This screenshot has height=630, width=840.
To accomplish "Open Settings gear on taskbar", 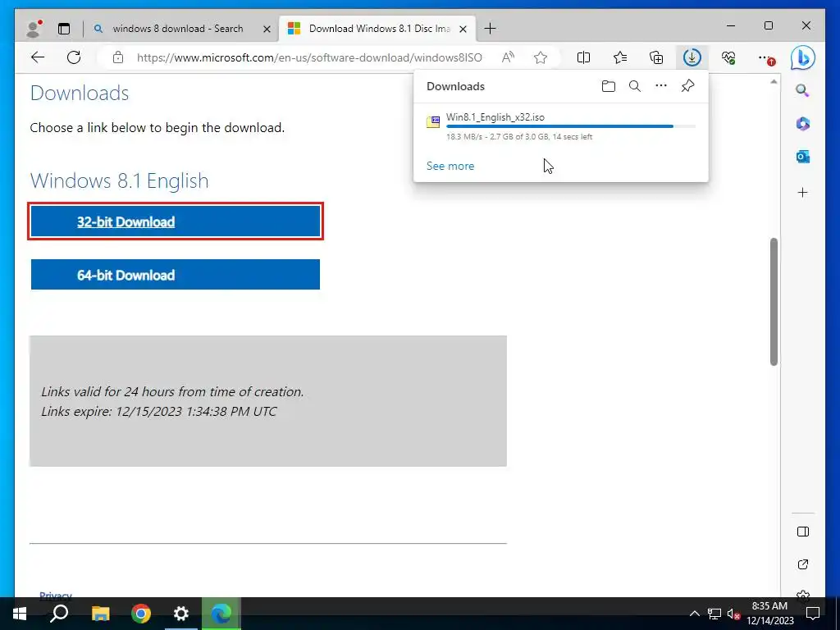I will pyautogui.click(x=181, y=614).
